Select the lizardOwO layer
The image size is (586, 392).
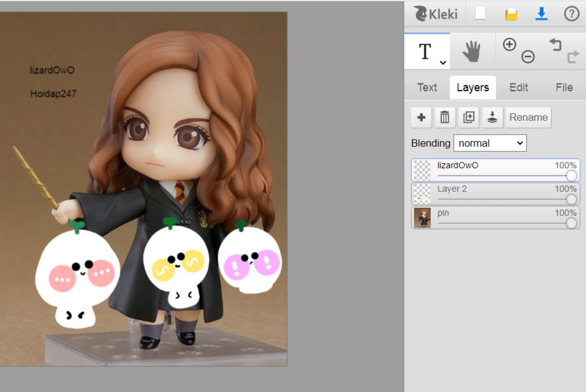[496, 170]
